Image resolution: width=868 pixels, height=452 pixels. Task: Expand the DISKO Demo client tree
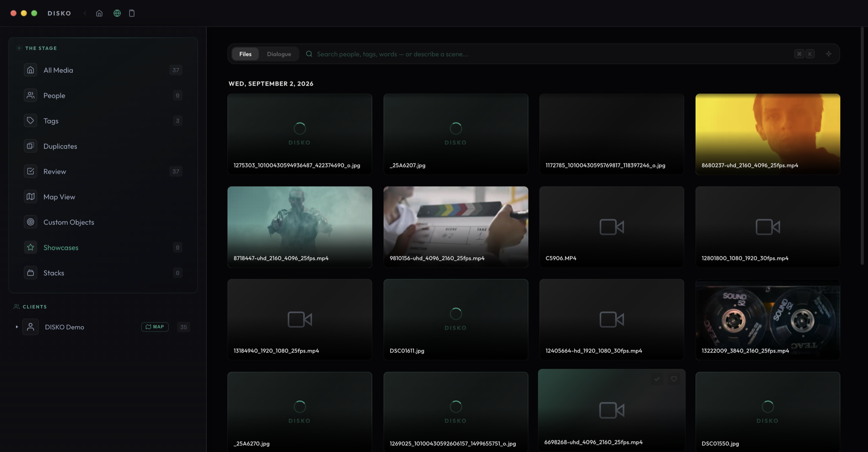point(17,327)
